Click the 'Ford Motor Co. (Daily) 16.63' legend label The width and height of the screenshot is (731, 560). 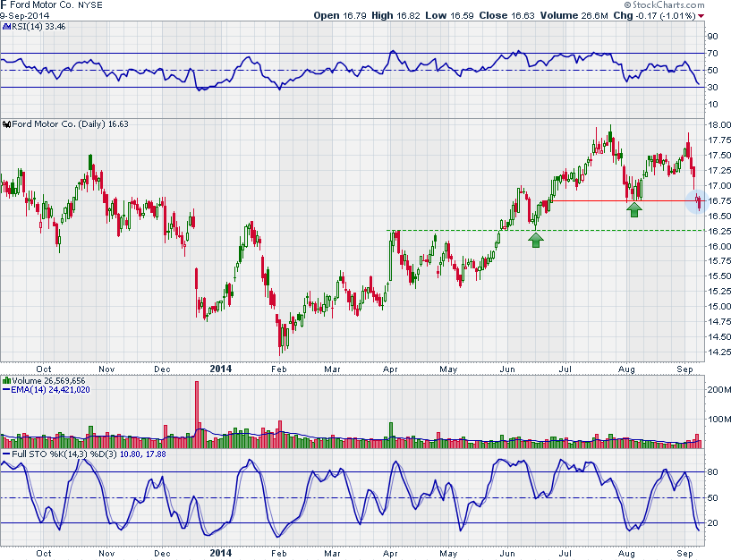70,124
